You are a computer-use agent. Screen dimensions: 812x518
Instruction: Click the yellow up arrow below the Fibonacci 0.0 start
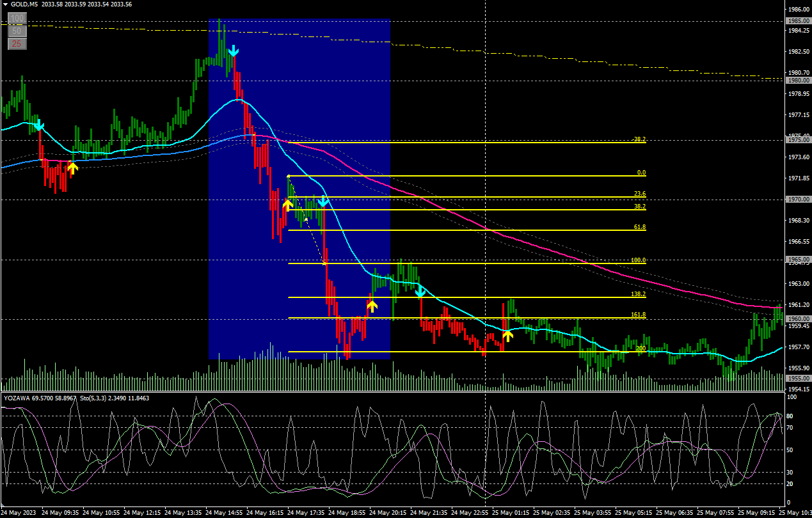coord(288,205)
